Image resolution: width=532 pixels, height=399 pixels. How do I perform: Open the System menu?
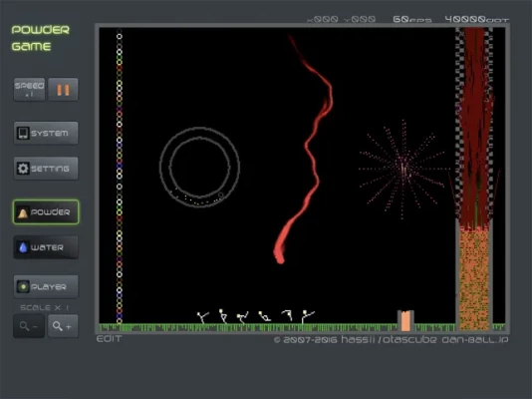[46, 133]
